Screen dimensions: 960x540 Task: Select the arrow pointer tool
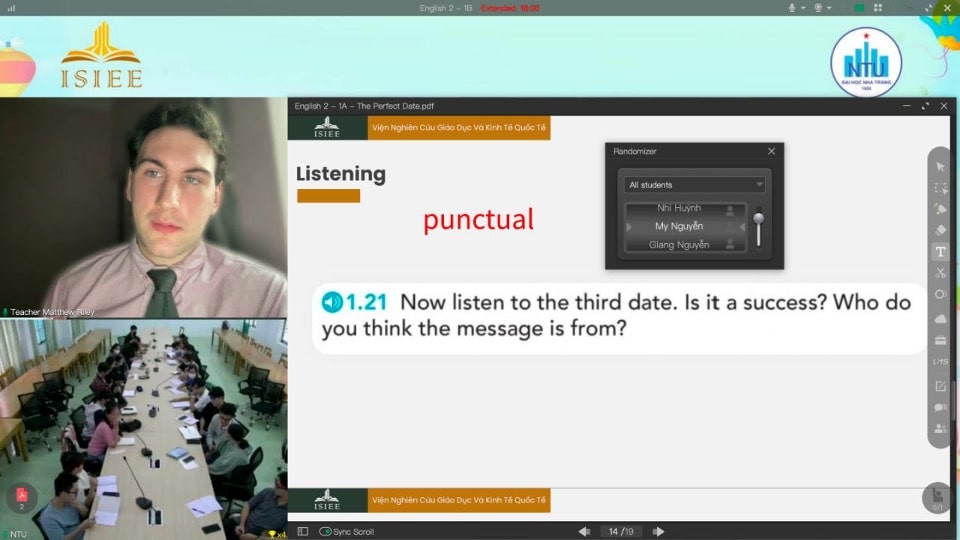pos(940,167)
